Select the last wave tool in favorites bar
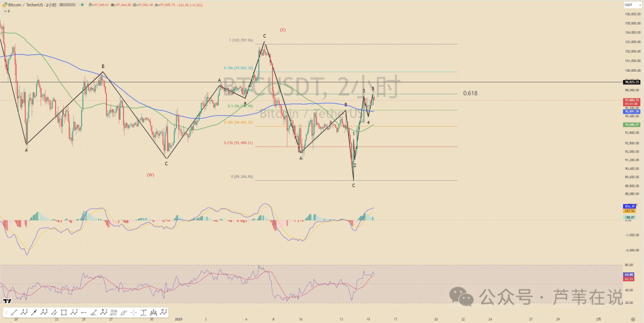 163,312
